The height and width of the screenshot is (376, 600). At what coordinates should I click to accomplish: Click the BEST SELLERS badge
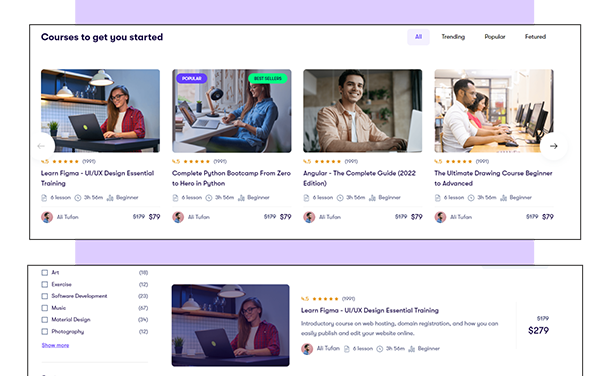click(x=267, y=78)
